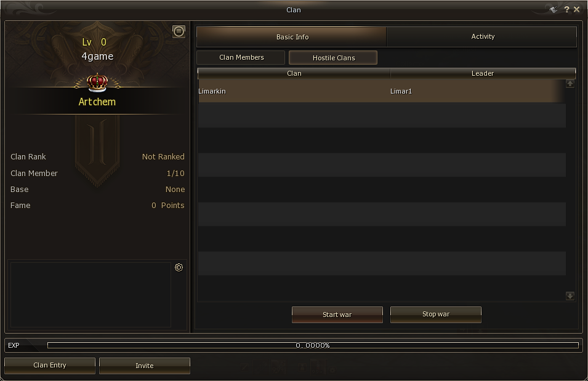Open the Clan Entry button
588x381 pixels.
[50, 366]
